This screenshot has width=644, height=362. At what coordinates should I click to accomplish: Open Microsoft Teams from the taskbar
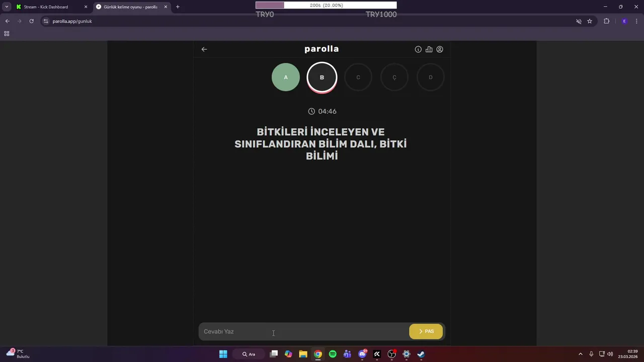click(x=347, y=354)
